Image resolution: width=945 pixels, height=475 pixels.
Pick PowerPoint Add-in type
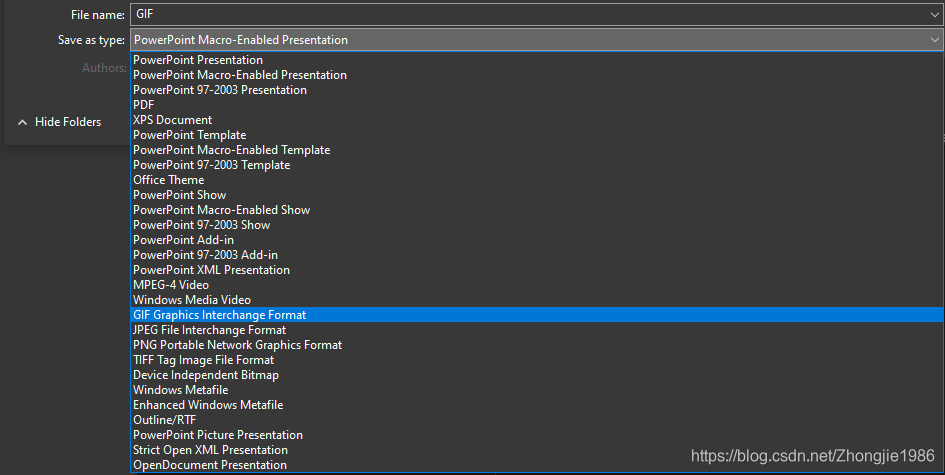(x=537, y=240)
